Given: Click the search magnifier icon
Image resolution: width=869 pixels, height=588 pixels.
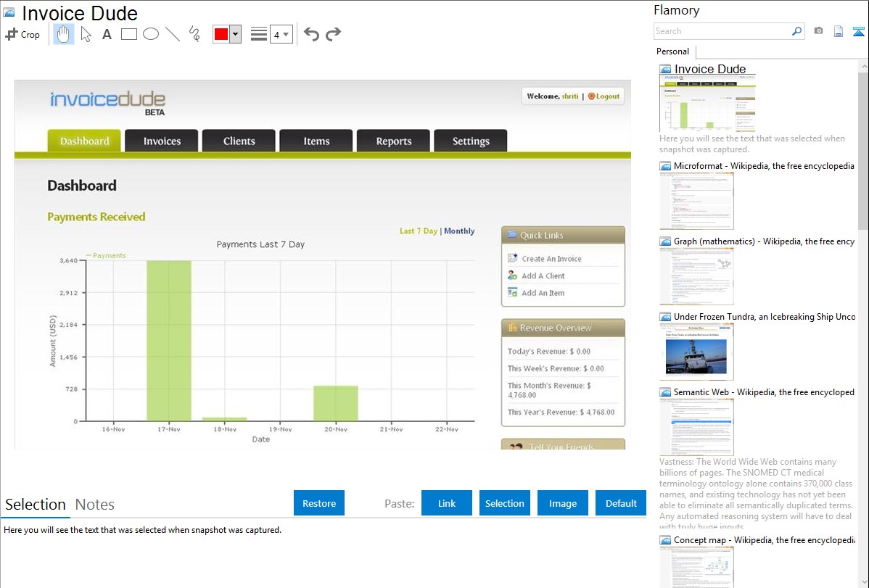Looking at the screenshot, I should [x=796, y=31].
